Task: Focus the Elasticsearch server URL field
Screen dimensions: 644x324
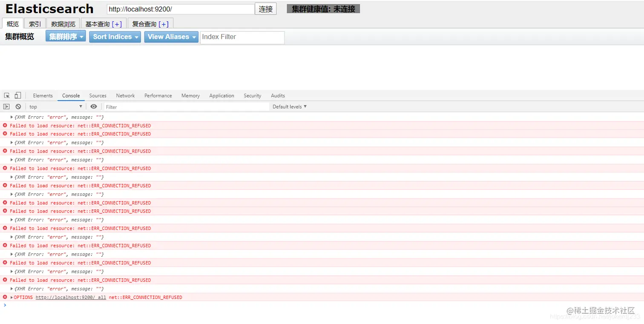Action: (x=181, y=9)
